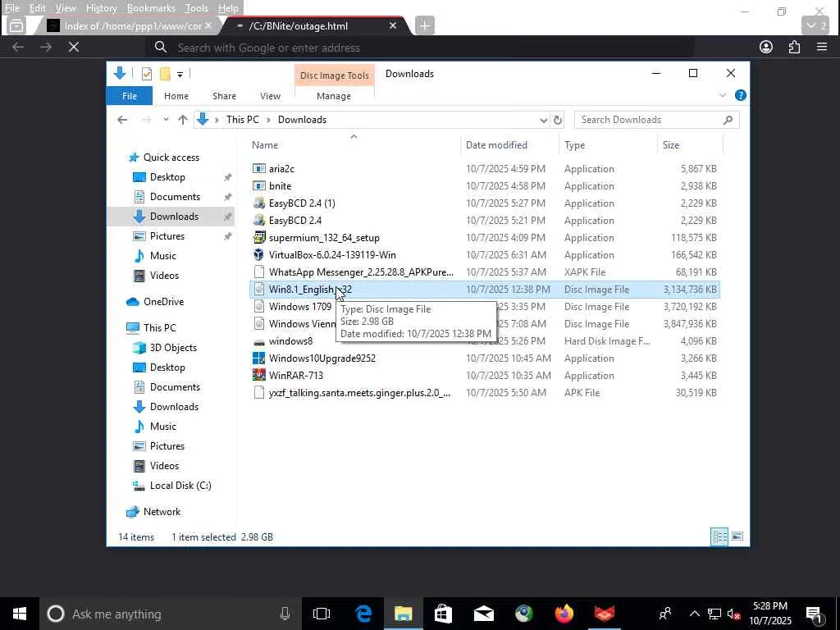840x630 pixels.
Task: Open Firefox extensions puzzle icon
Action: (794, 47)
